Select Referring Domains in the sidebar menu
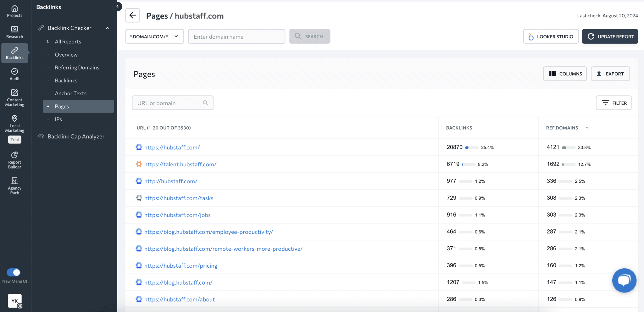The image size is (644, 312). [x=76, y=67]
